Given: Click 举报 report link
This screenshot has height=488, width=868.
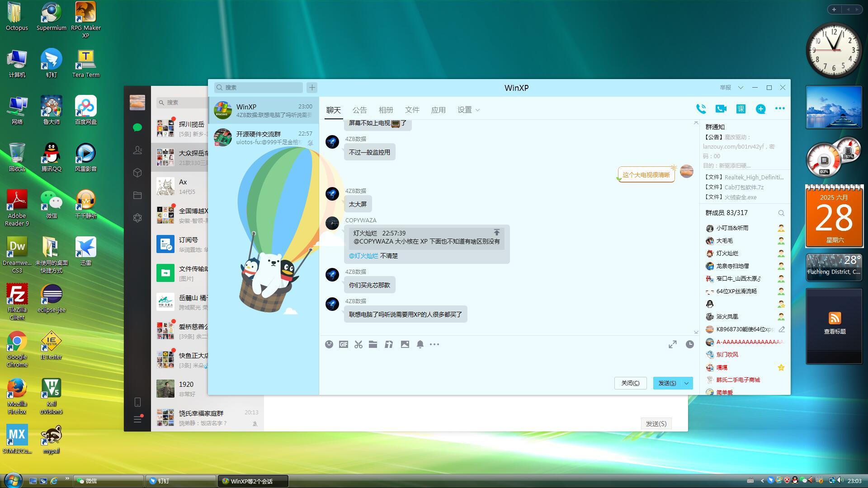Looking at the screenshot, I should tap(726, 87).
